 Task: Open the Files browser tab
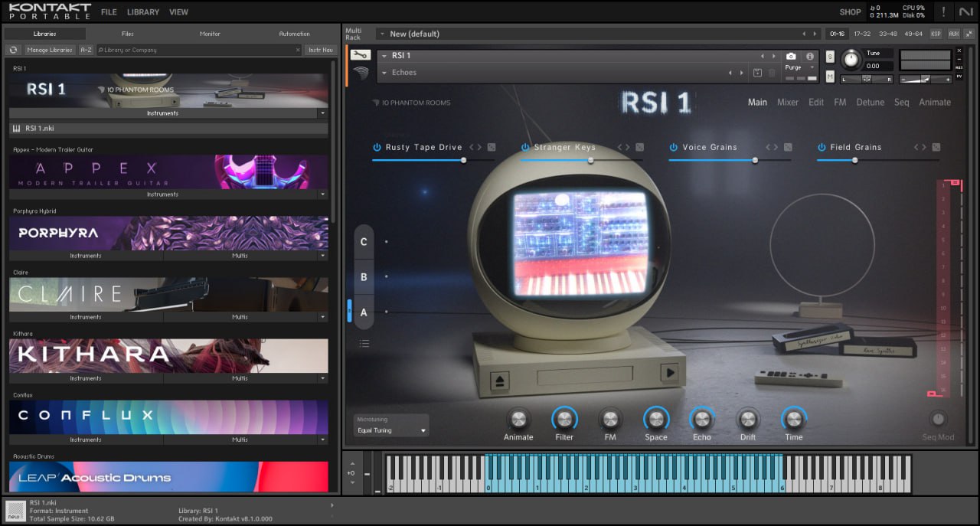pyautogui.click(x=127, y=34)
